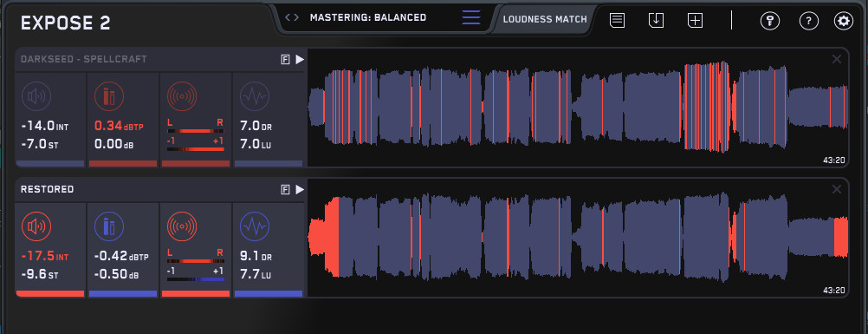The image size is (868, 334).
Task: Click Restored track blue peak meter icon
Action: (x=109, y=226)
